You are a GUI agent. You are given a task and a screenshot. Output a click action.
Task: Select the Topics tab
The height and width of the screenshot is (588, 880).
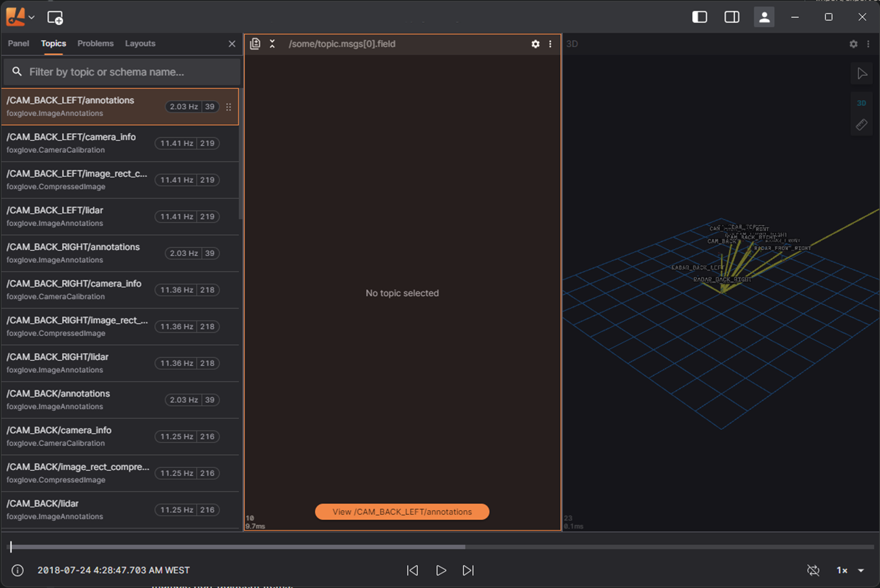pyautogui.click(x=53, y=43)
